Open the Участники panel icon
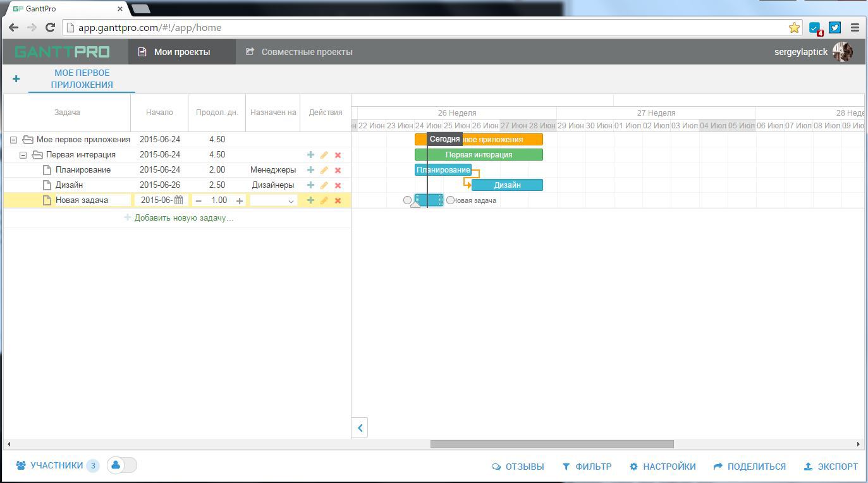868x483 pixels. [x=21, y=465]
